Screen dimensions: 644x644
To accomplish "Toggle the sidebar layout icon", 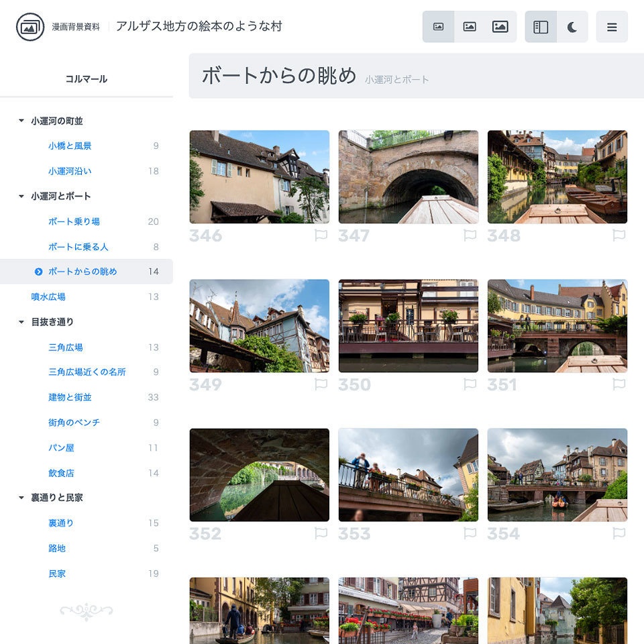I will point(541,26).
